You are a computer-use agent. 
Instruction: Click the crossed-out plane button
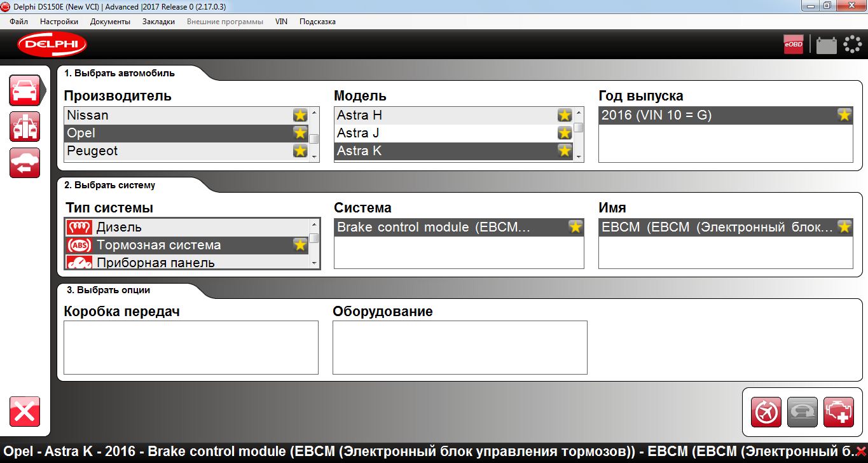tap(766, 412)
